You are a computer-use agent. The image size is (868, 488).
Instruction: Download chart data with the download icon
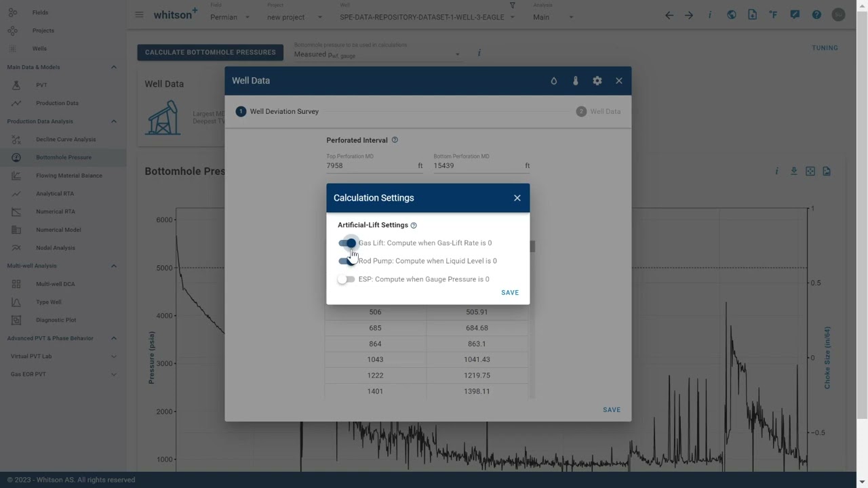793,171
